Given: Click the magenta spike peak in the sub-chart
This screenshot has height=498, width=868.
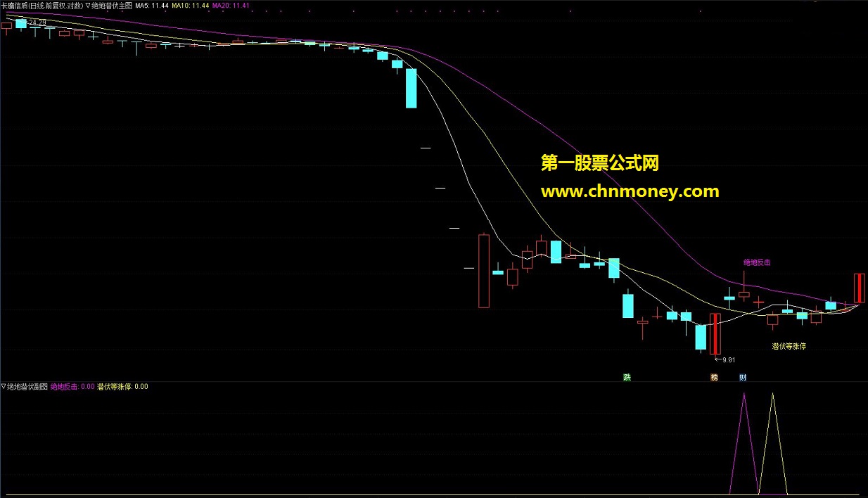Looking at the screenshot, I should click(743, 394).
